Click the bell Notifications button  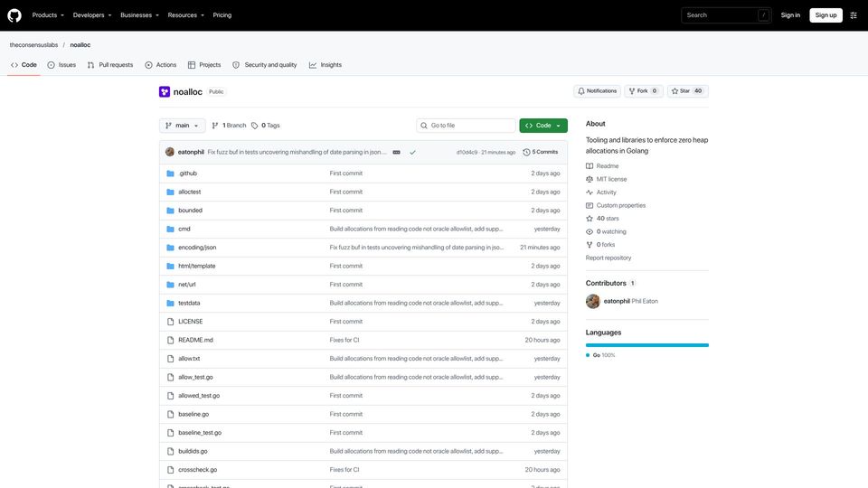click(597, 91)
